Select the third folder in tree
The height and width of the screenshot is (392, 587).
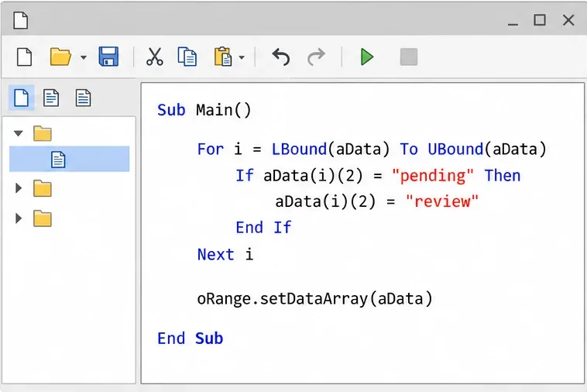tap(43, 218)
